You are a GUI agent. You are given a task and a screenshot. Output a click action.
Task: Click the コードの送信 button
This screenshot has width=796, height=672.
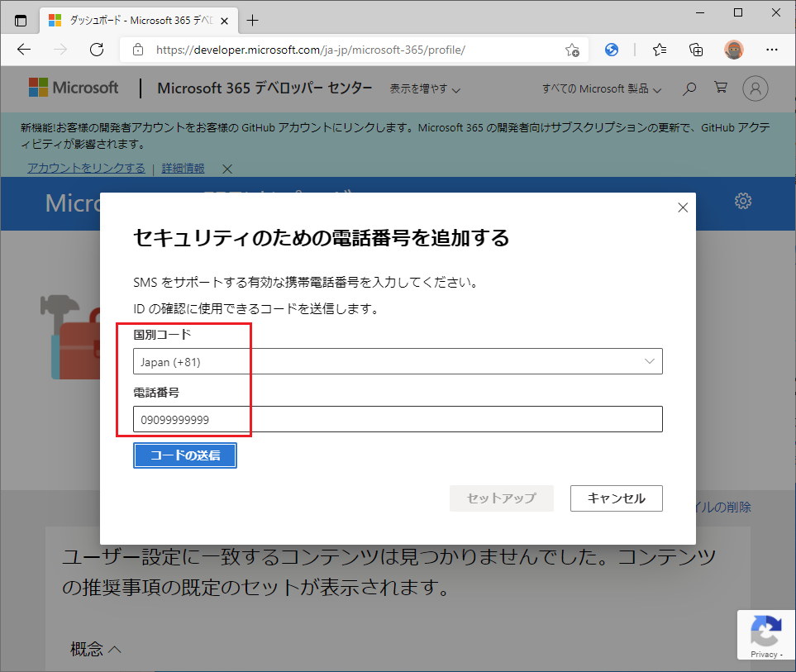click(185, 455)
